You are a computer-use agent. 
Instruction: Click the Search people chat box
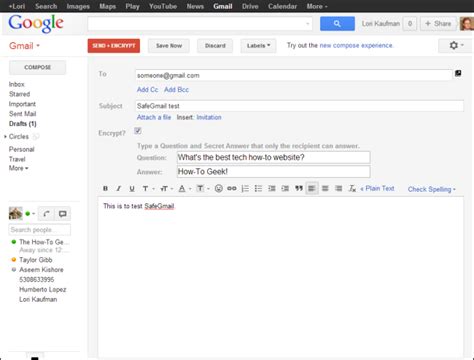[x=39, y=230]
